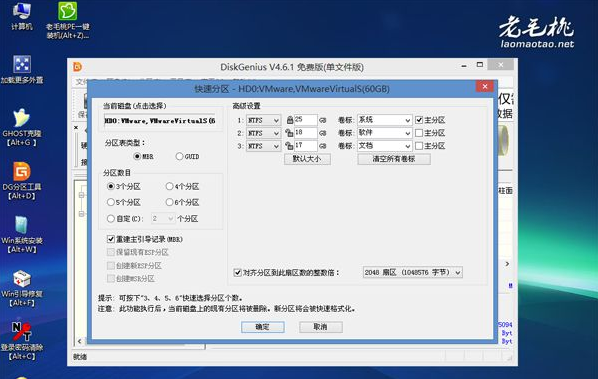Click the 清空所有卷标 button
598x379 pixels.
pyautogui.click(x=394, y=159)
